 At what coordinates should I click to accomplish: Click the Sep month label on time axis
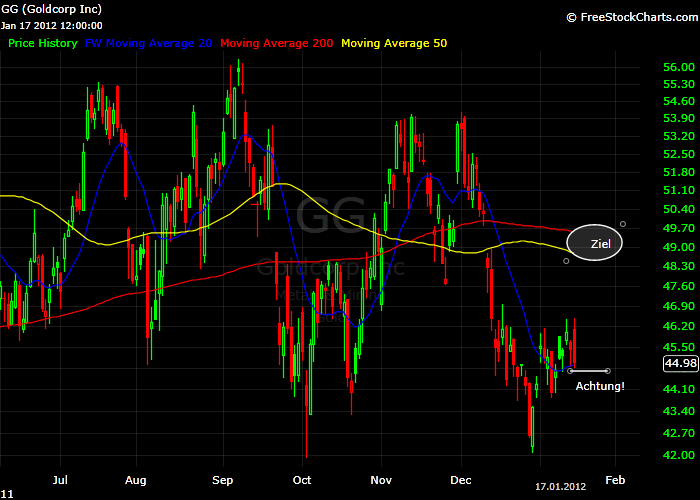[x=223, y=480]
